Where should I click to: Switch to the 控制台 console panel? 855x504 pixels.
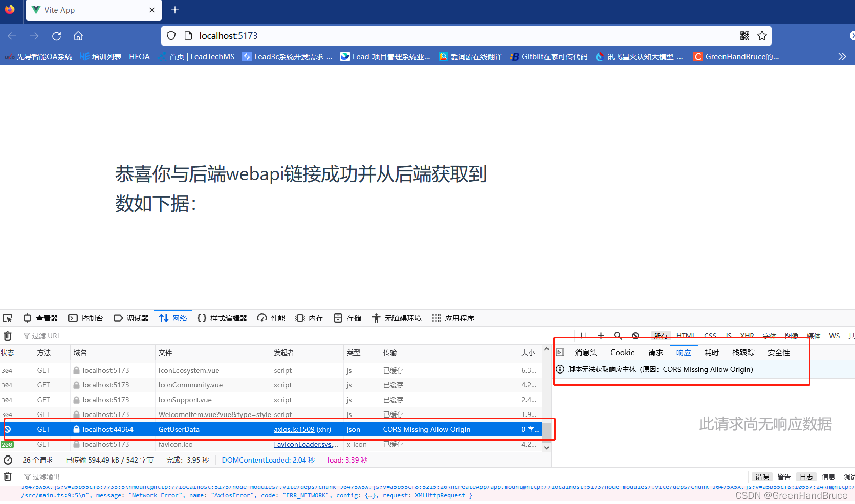[86, 318]
